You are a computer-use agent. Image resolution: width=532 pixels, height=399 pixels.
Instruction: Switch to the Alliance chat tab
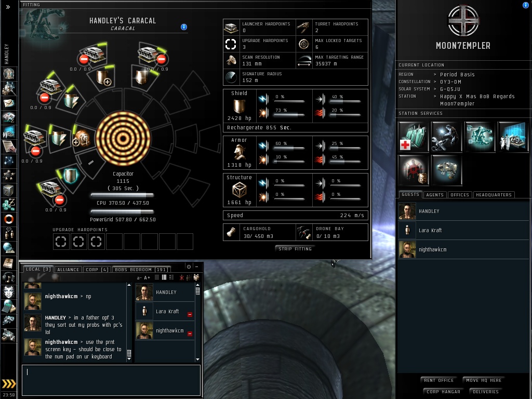pos(68,270)
